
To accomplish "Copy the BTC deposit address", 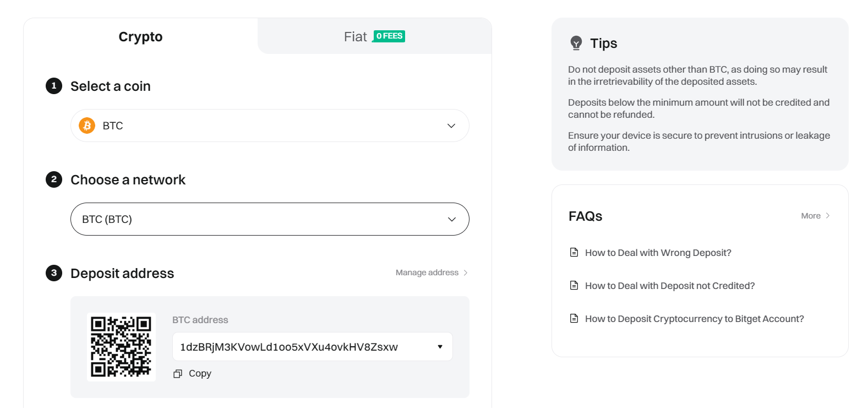I will click(200, 374).
